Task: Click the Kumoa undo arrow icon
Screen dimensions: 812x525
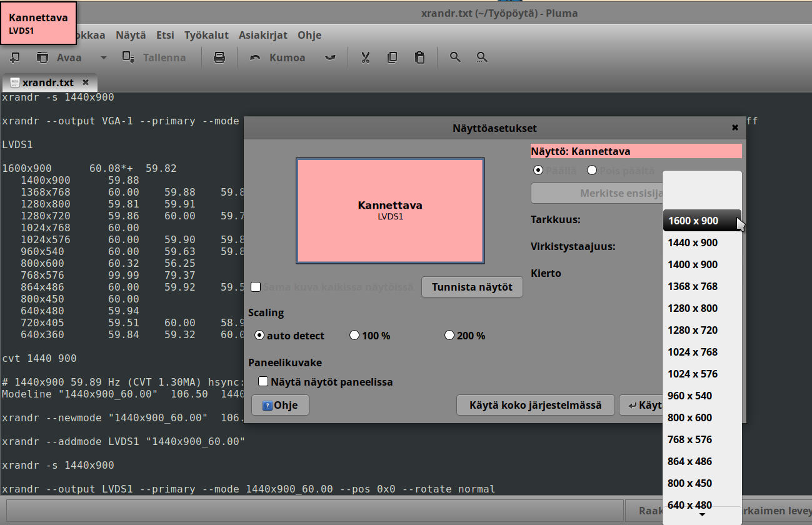Action: (x=255, y=57)
